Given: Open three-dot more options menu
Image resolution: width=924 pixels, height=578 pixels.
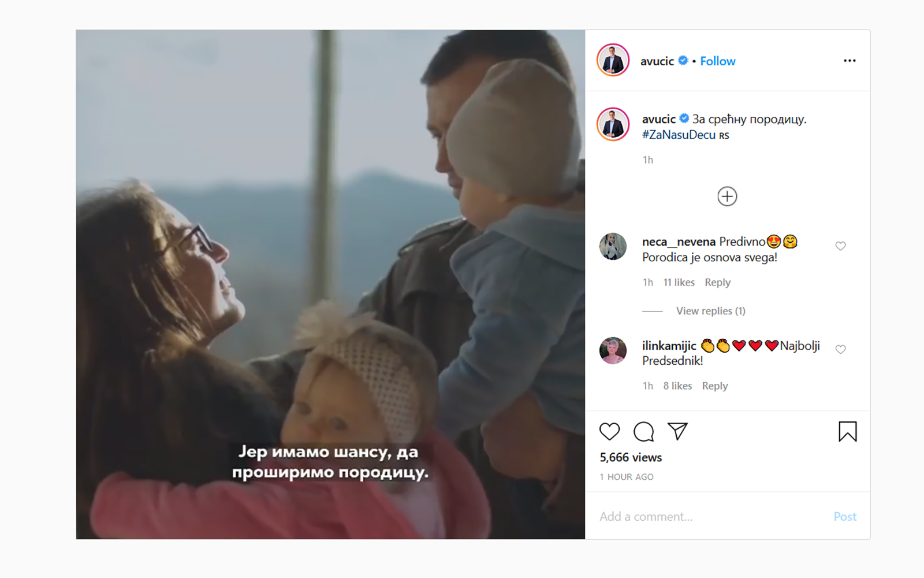Looking at the screenshot, I should [x=850, y=61].
